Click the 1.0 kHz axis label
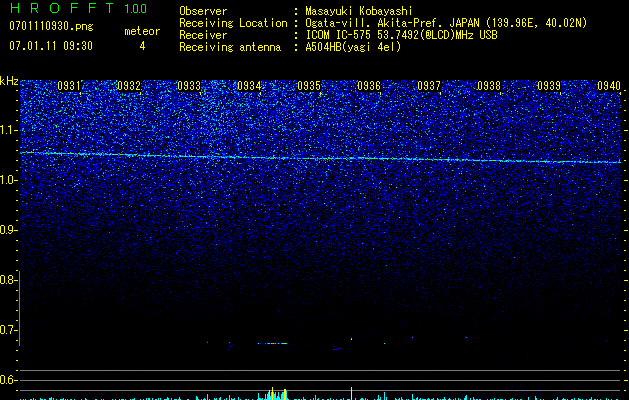 click(x=8, y=180)
